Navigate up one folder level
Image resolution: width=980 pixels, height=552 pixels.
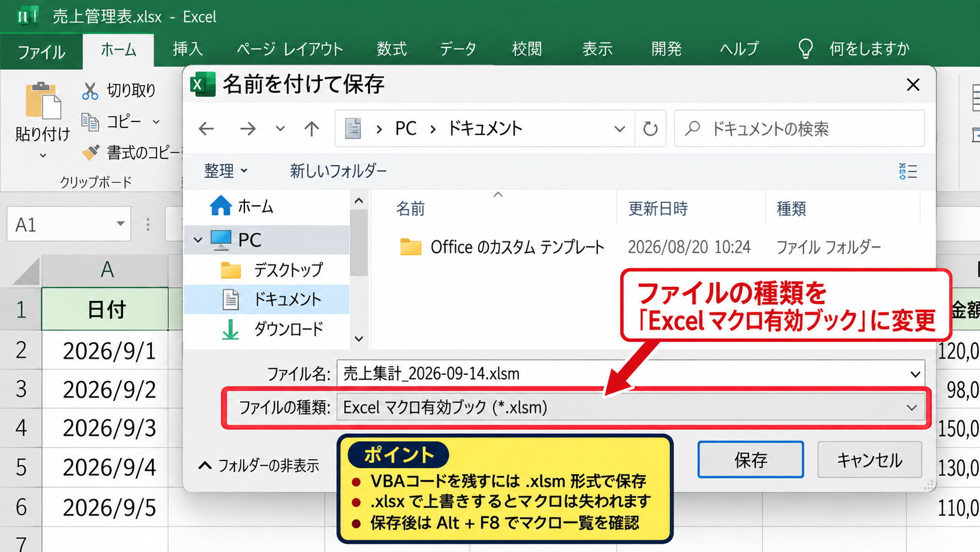(312, 128)
